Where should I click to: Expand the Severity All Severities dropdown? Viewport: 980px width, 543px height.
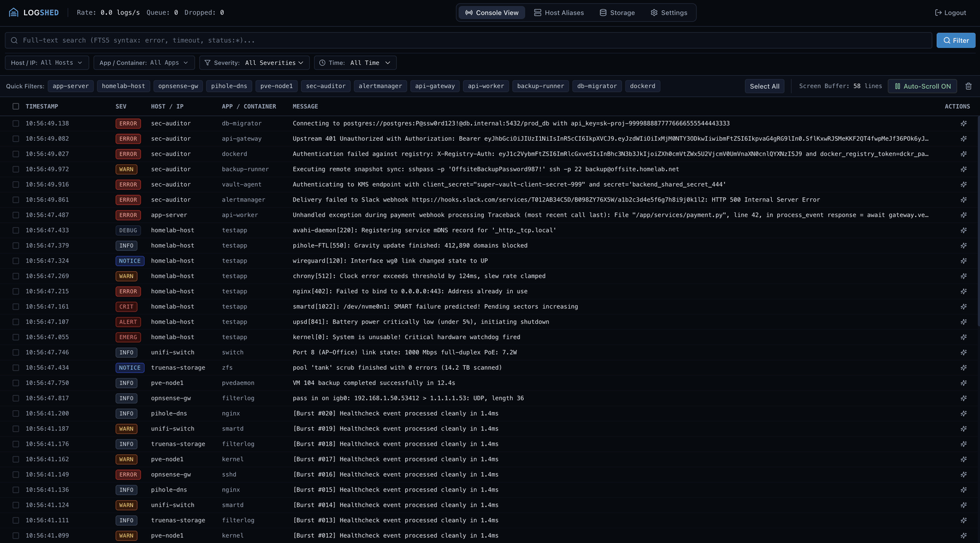[254, 63]
